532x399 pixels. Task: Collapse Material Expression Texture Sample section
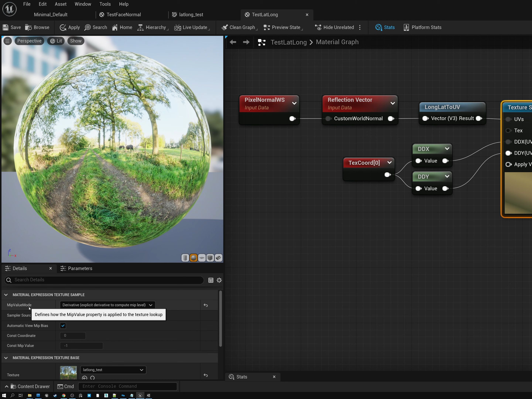pos(6,295)
